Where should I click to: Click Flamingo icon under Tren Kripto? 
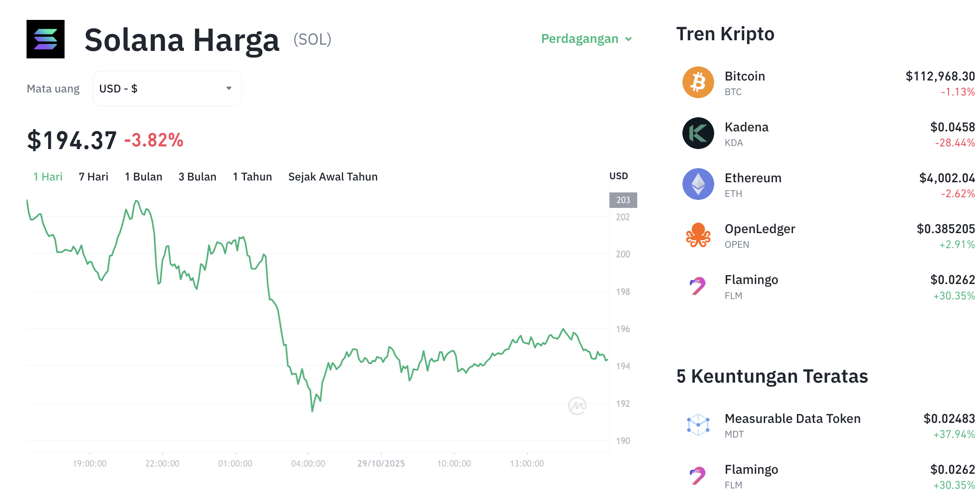pos(698,286)
